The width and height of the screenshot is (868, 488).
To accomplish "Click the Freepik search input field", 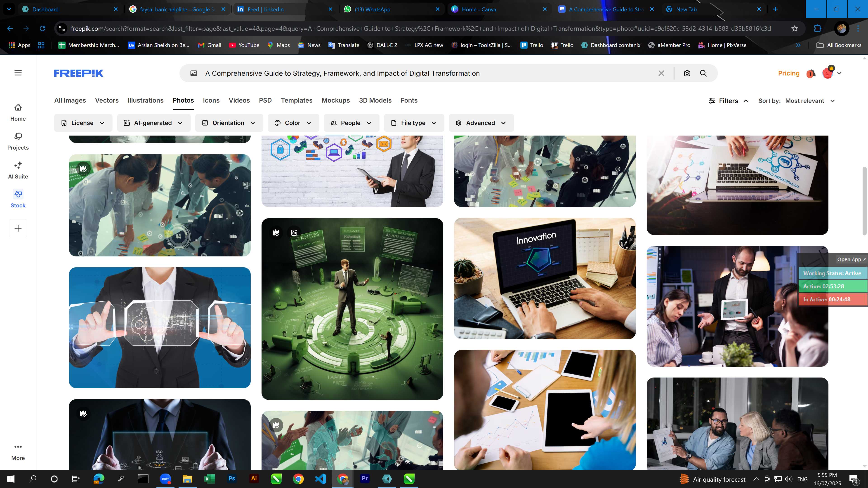I will click(428, 73).
